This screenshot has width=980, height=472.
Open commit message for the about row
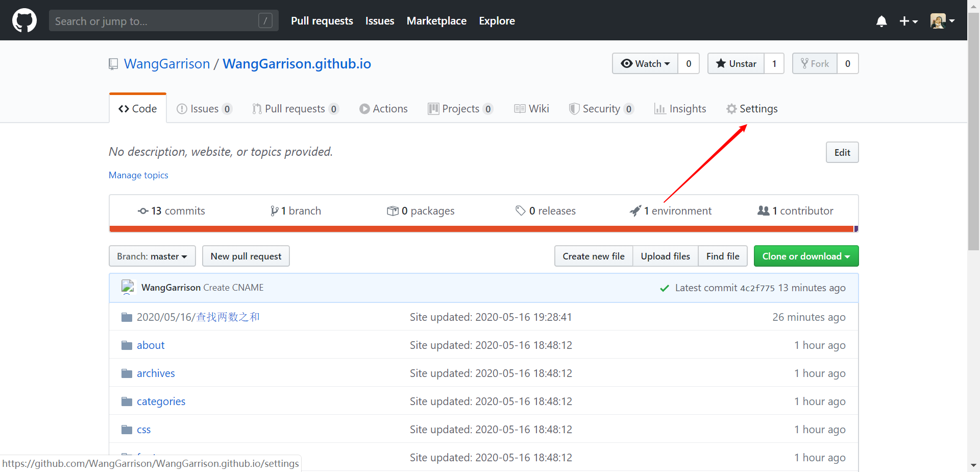click(491, 345)
